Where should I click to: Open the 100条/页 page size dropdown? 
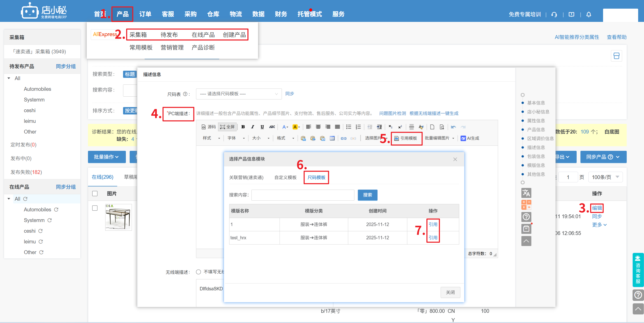(605, 177)
